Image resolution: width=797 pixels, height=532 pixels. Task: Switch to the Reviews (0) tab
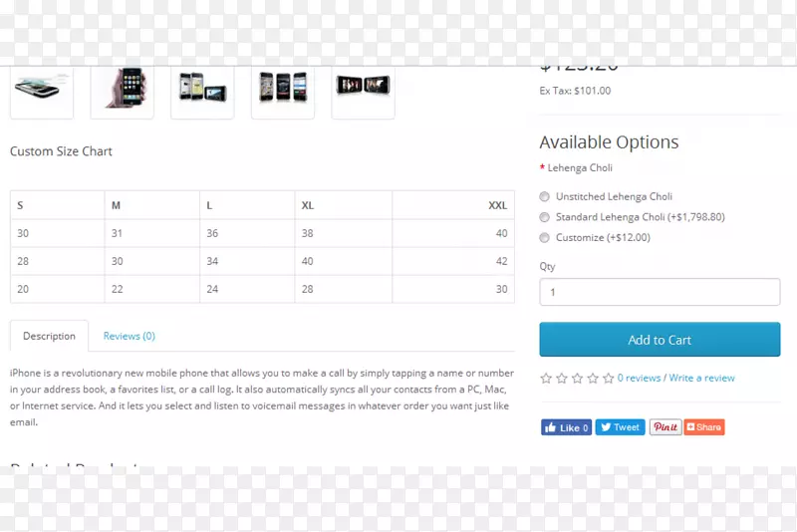(x=129, y=337)
